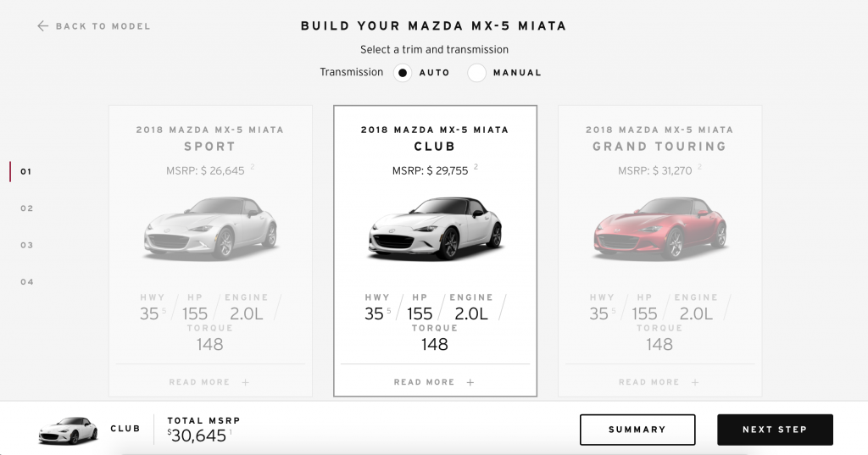Select the white Club car image

(435, 228)
